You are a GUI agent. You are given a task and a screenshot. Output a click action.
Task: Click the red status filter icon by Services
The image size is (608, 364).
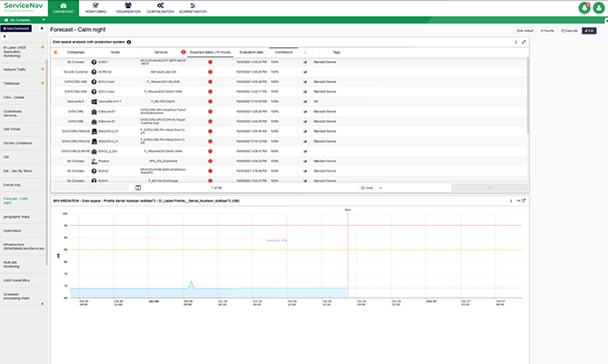coord(183,52)
